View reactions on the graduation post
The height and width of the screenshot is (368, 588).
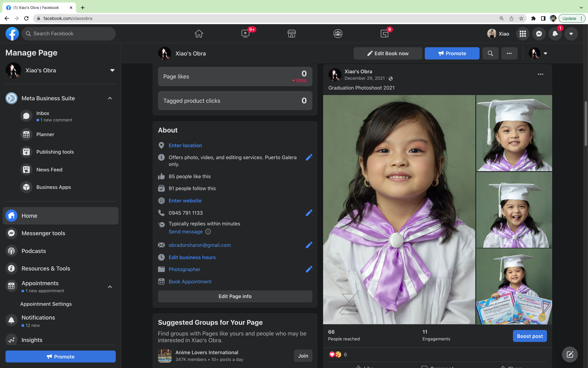click(337, 355)
